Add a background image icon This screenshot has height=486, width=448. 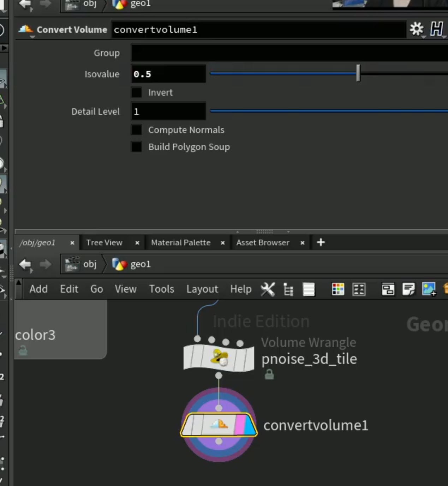[429, 289]
